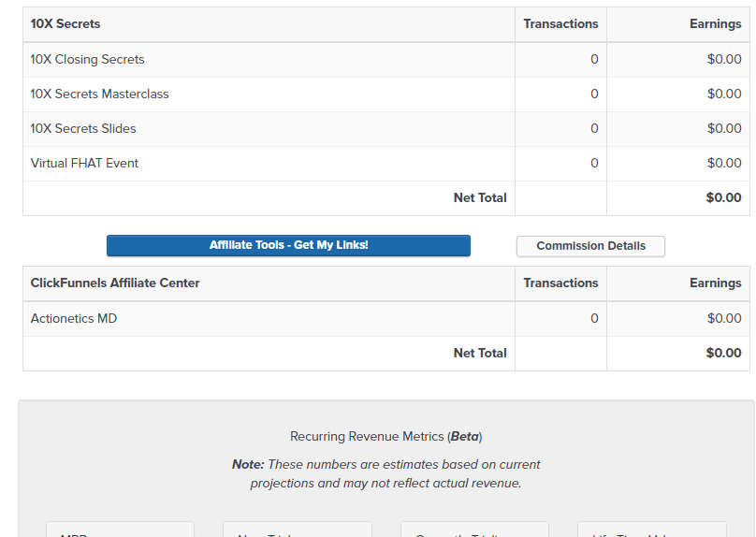Select the 10X Secrets Slides row label
The height and width of the screenshot is (537, 756).
(x=83, y=129)
